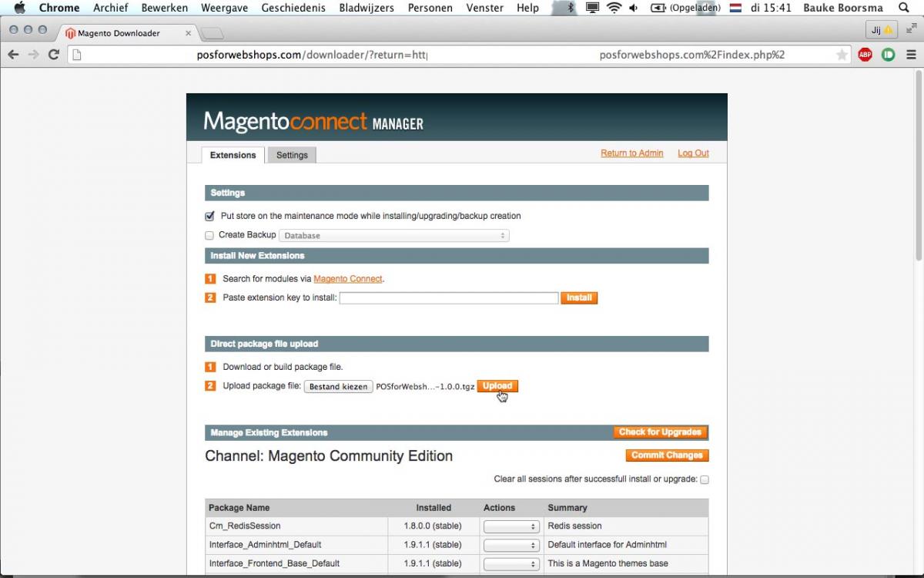The height and width of the screenshot is (578, 924).
Task: Open the volume control icon
Action: point(633,8)
